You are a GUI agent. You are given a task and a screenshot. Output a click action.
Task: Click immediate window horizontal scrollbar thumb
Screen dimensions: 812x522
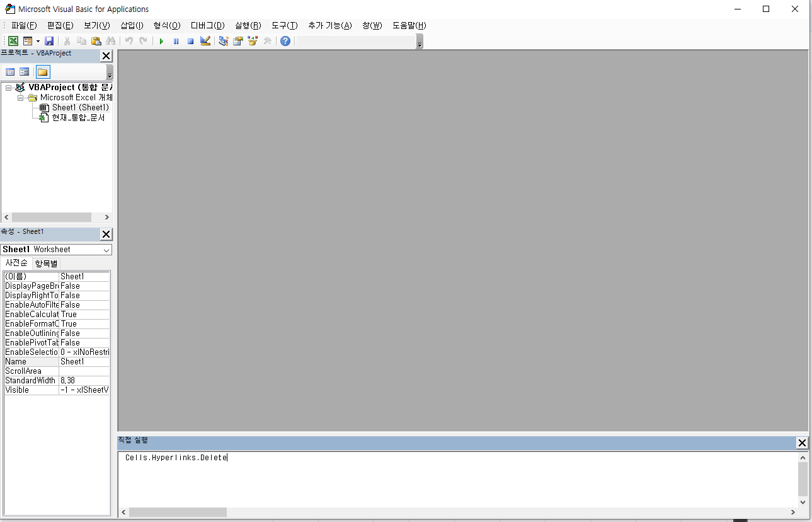click(178, 513)
